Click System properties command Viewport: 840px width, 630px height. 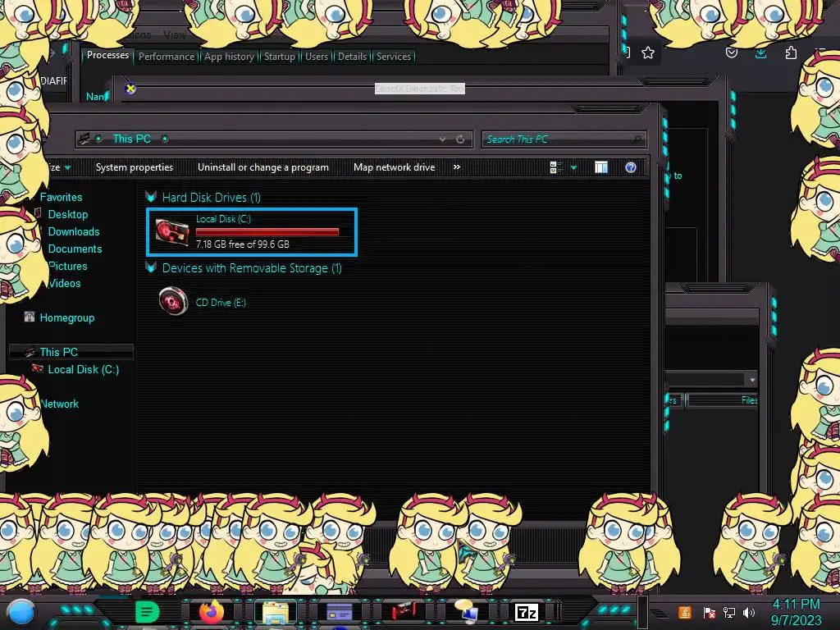(x=135, y=167)
